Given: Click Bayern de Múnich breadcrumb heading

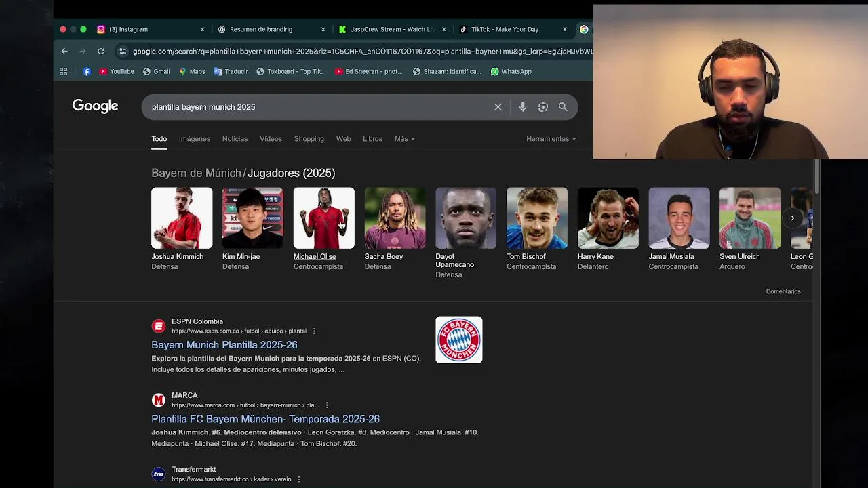Looking at the screenshot, I should (x=196, y=173).
